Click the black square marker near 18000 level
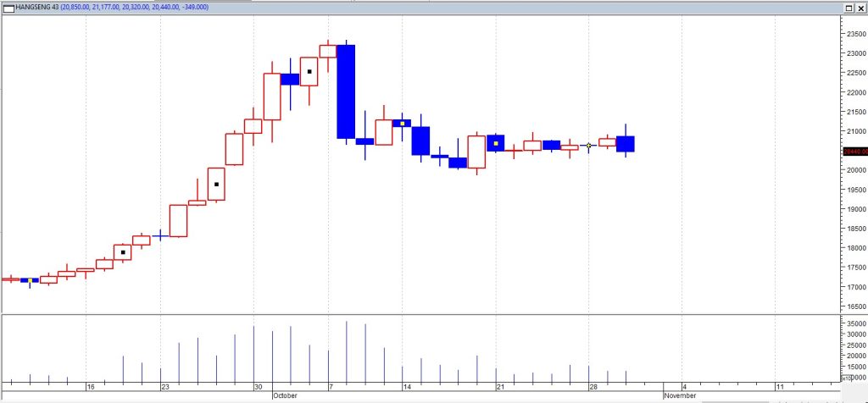 click(x=123, y=252)
